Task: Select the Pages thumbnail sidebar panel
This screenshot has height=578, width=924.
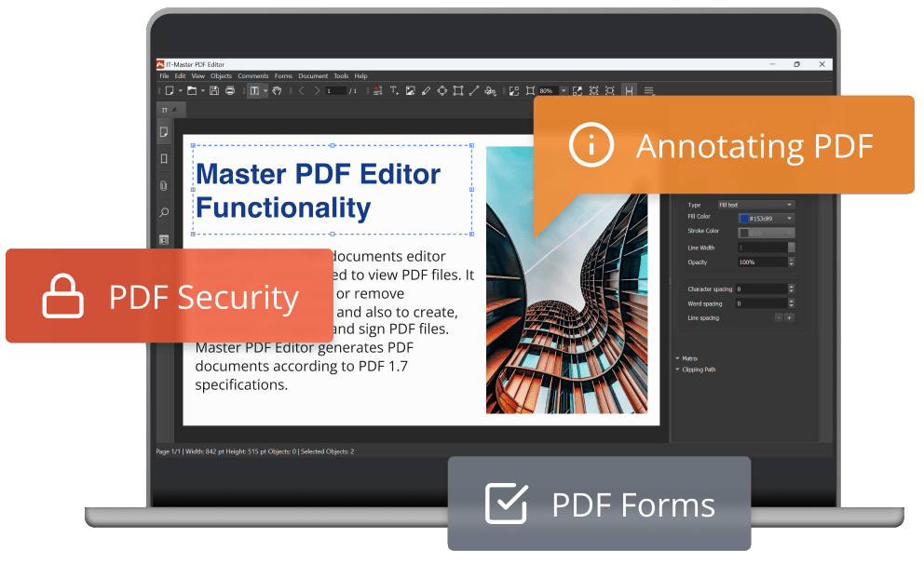Action: (x=165, y=132)
